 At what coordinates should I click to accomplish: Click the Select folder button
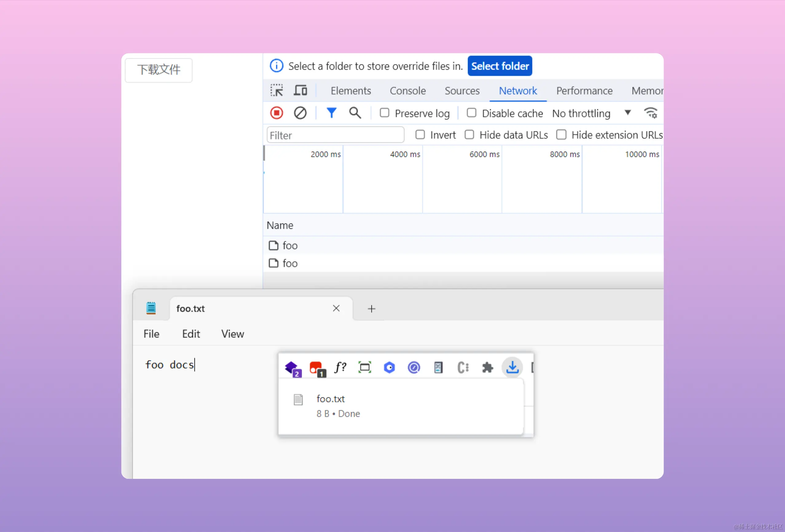pyautogui.click(x=500, y=66)
